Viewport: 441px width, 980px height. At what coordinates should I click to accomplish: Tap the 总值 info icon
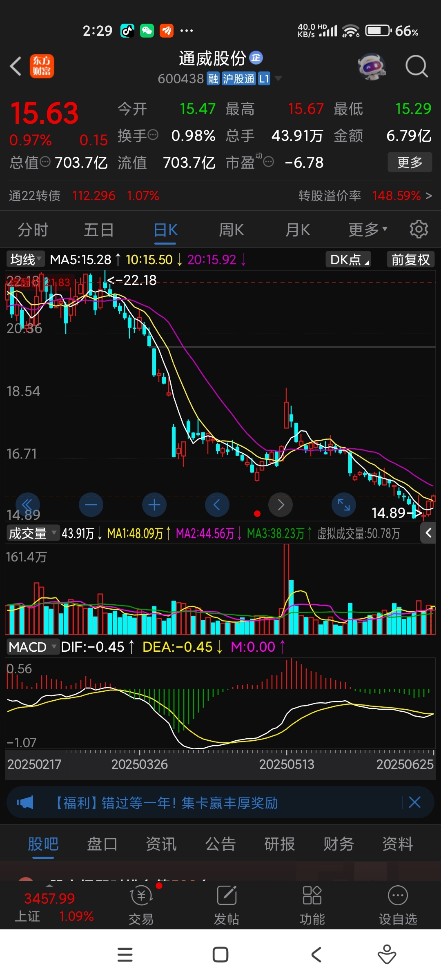[45, 162]
